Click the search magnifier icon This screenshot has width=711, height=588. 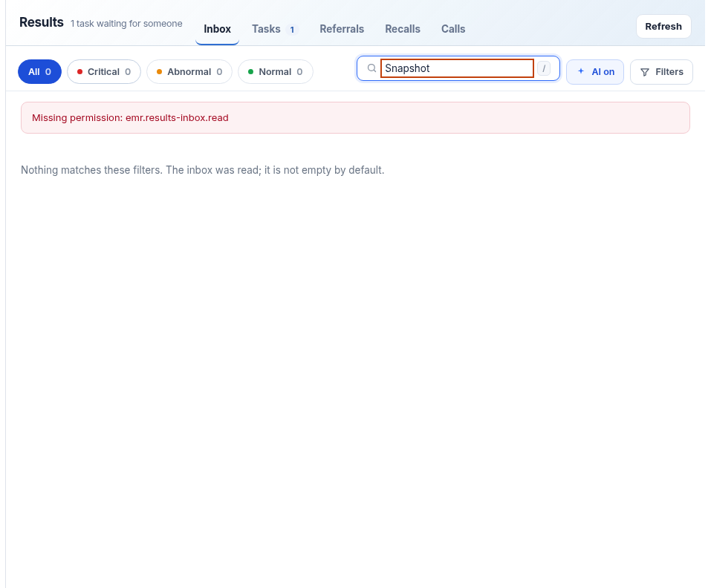click(x=371, y=68)
